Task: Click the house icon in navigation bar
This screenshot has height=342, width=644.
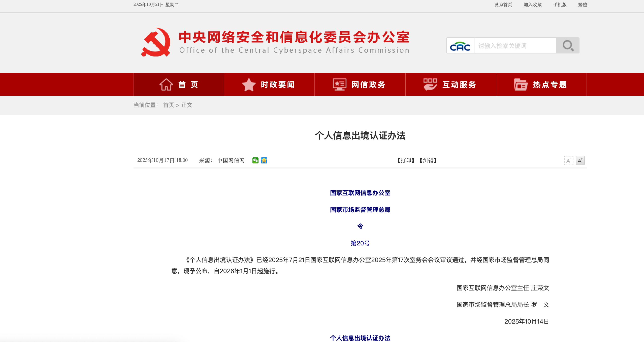Action: tap(166, 84)
